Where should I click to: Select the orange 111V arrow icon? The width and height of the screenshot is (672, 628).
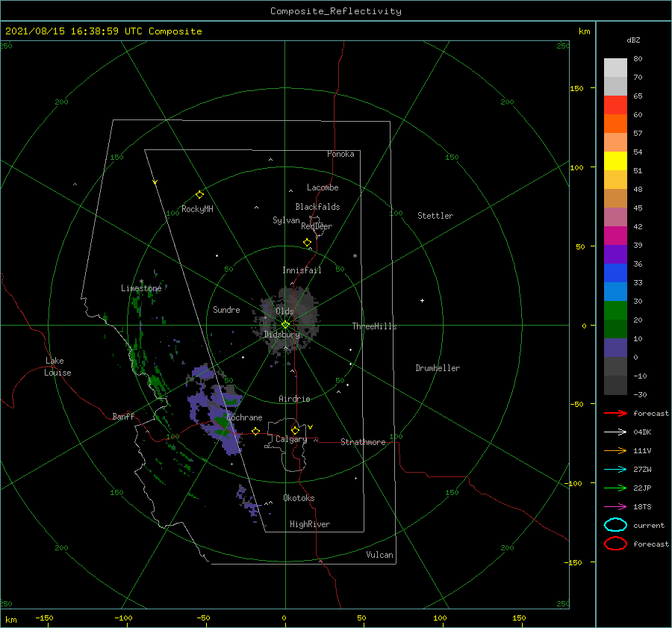(615, 450)
